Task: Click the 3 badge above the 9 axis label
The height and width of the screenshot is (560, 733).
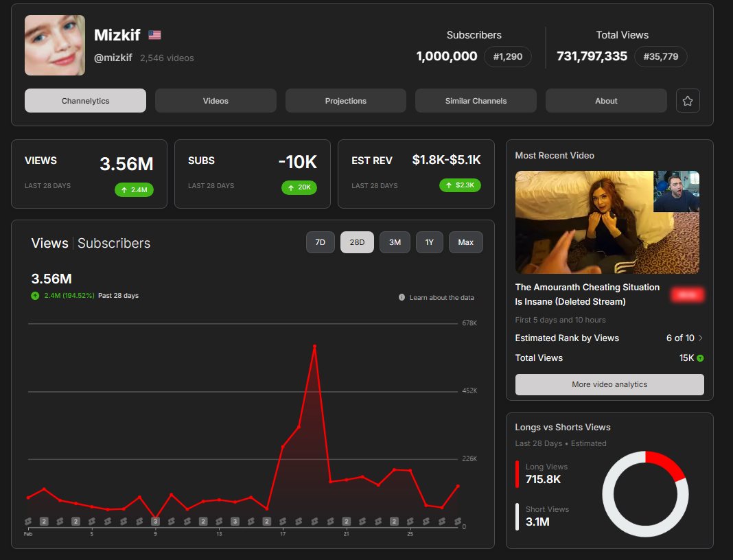Action: point(155,521)
